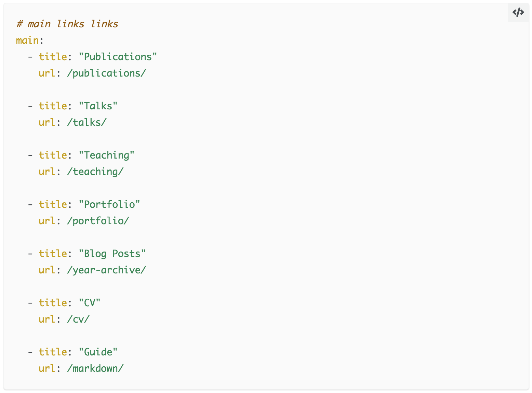The height and width of the screenshot is (393, 532).
Task: Click the "Guide" title string
Action: (98, 352)
